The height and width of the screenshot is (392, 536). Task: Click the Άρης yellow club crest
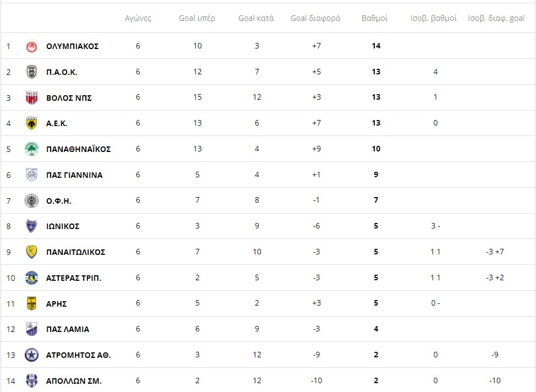pos(31,303)
